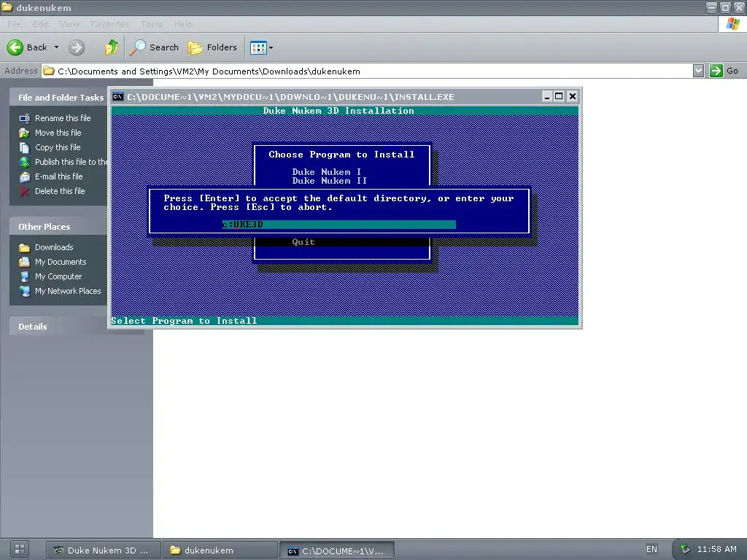The image size is (747, 560).
Task: Open the Tools menu
Action: click(152, 24)
